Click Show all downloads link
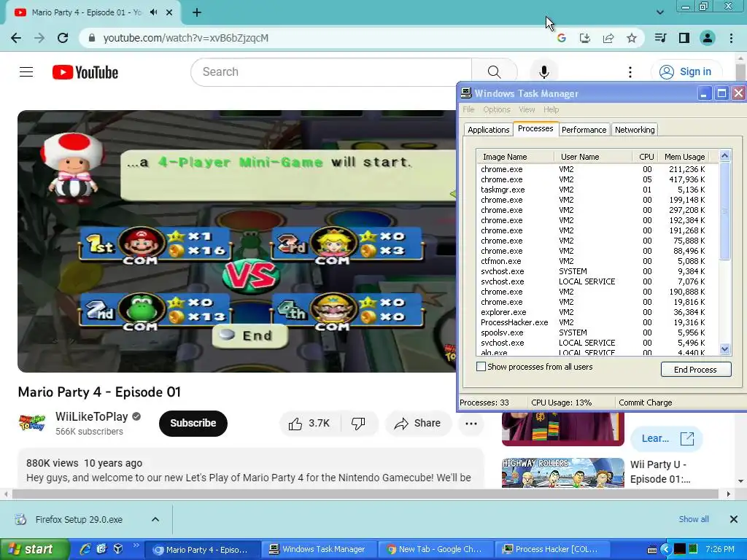 (694, 519)
